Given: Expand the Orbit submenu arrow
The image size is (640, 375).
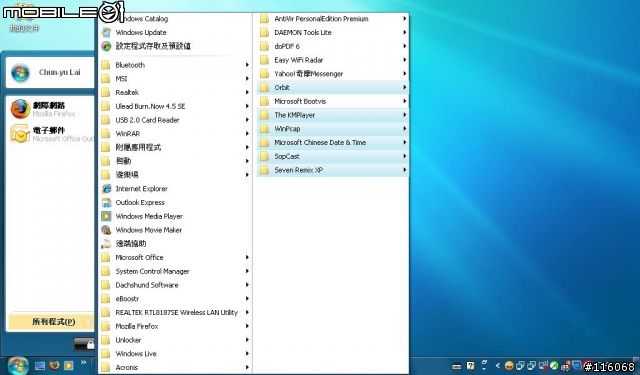Looking at the screenshot, I should [404, 87].
